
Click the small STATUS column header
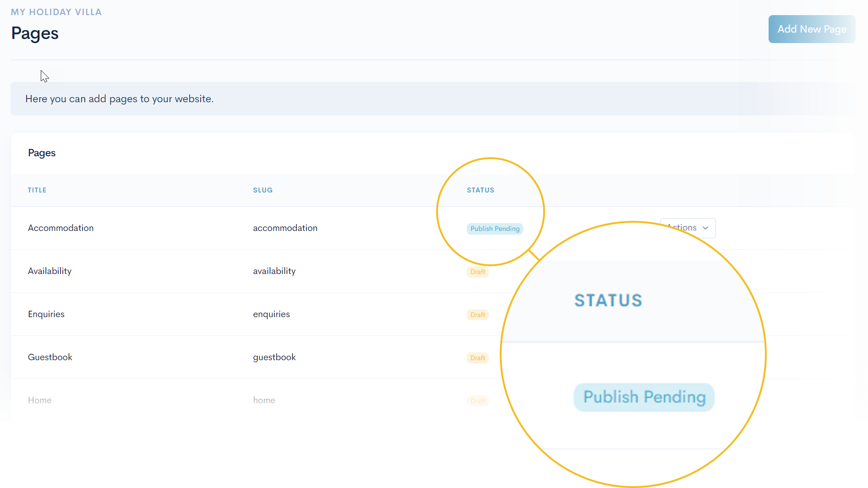pyautogui.click(x=480, y=190)
